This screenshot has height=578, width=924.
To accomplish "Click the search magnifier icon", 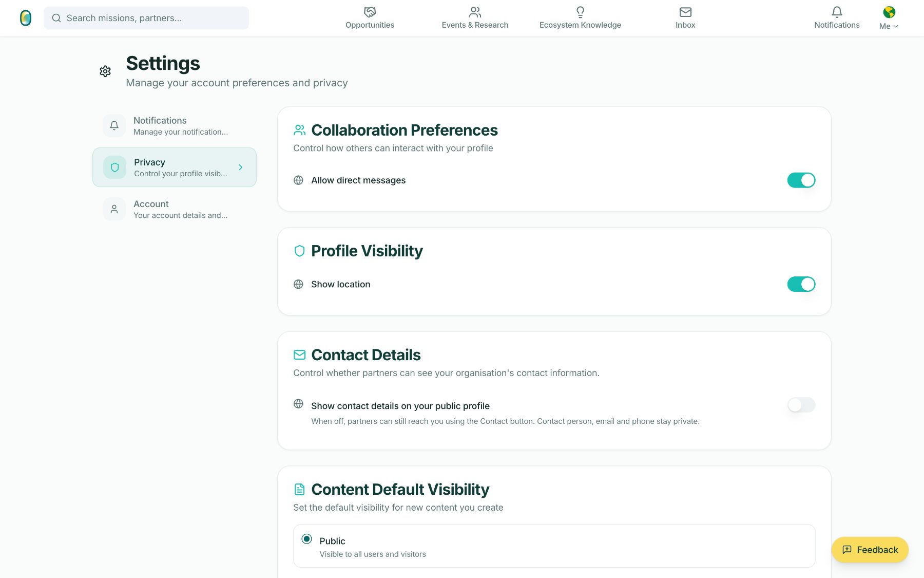I will click(56, 18).
